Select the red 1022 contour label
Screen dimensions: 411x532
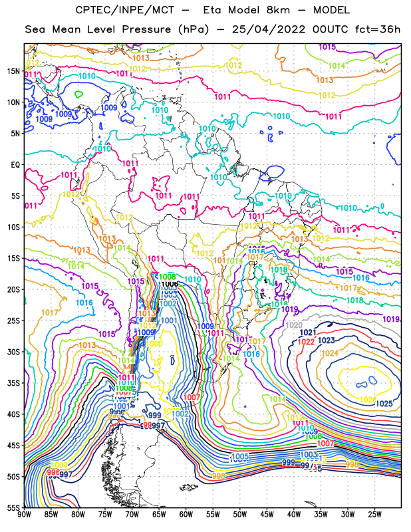[x=306, y=342]
